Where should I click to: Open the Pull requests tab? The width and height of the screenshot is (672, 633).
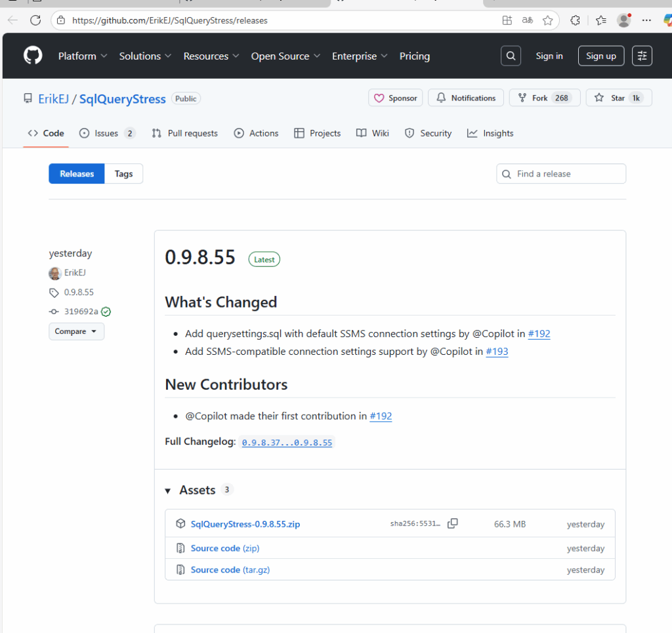pyautogui.click(x=184, y=133)
